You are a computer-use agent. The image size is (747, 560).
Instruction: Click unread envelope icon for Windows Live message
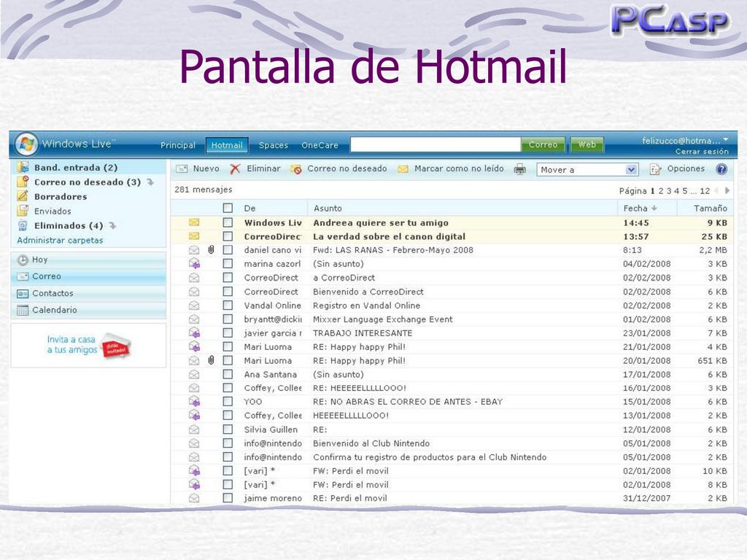click(x=194, y=222)
